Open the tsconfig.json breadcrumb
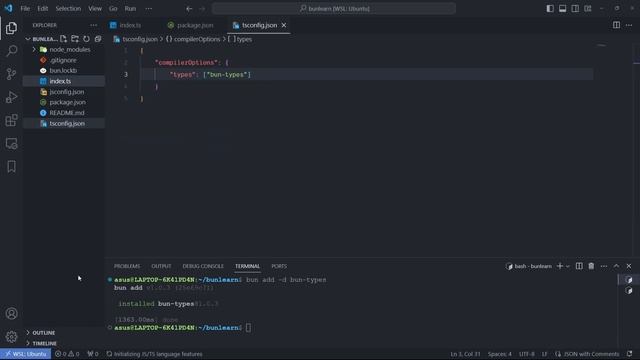640x360 pixels. 136,39
